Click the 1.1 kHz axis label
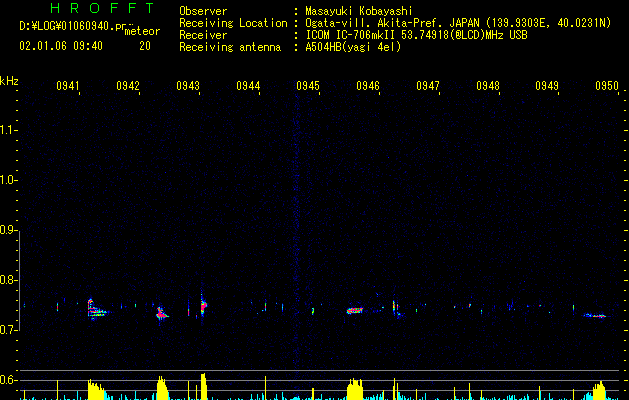The width and height of the screenshot is (629, 400). point(8,130)
